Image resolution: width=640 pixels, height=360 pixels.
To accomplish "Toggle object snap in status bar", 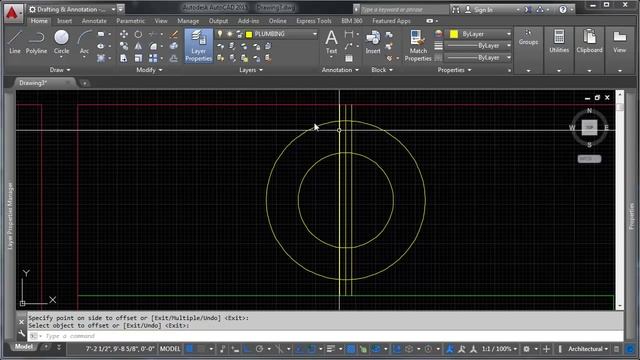I will (x=311, y=349).
